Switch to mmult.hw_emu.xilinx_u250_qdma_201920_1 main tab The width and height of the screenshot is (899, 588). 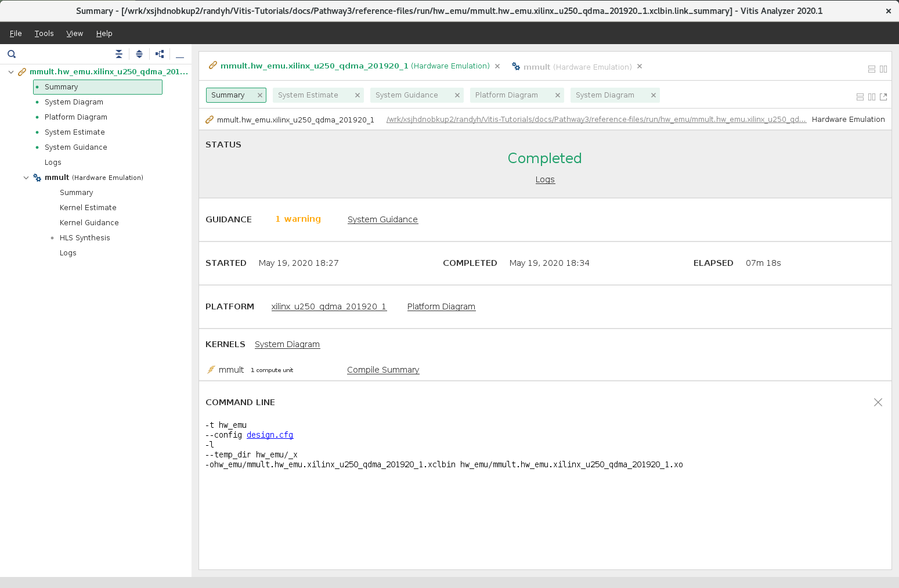pyautogui.click(x=355, y=66)
